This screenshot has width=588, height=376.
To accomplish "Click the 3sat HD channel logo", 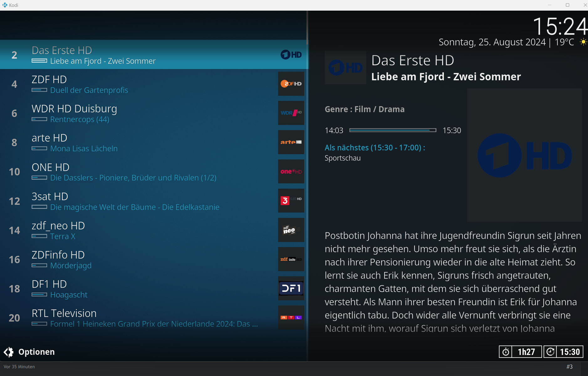I will (x=291, y=201).
